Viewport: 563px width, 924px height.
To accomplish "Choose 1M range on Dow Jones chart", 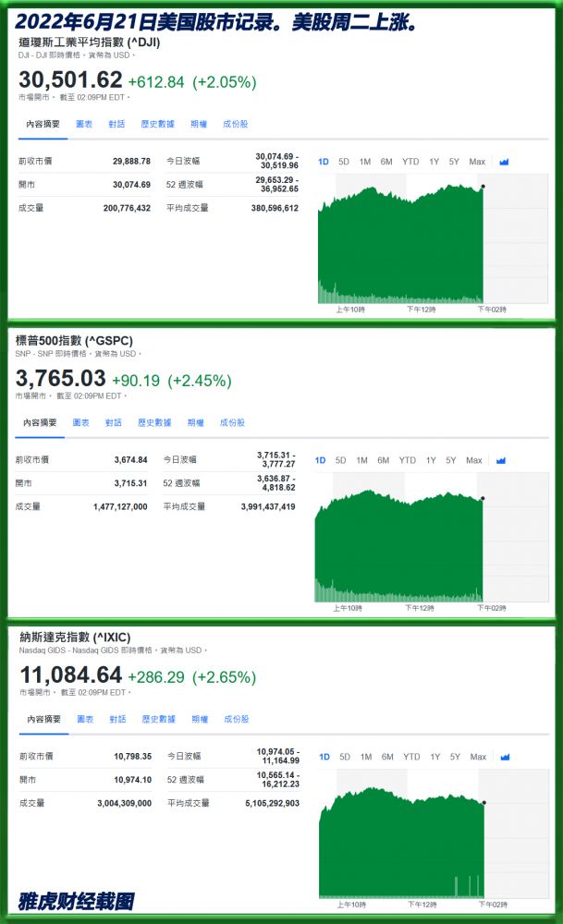I will [365, 162].
